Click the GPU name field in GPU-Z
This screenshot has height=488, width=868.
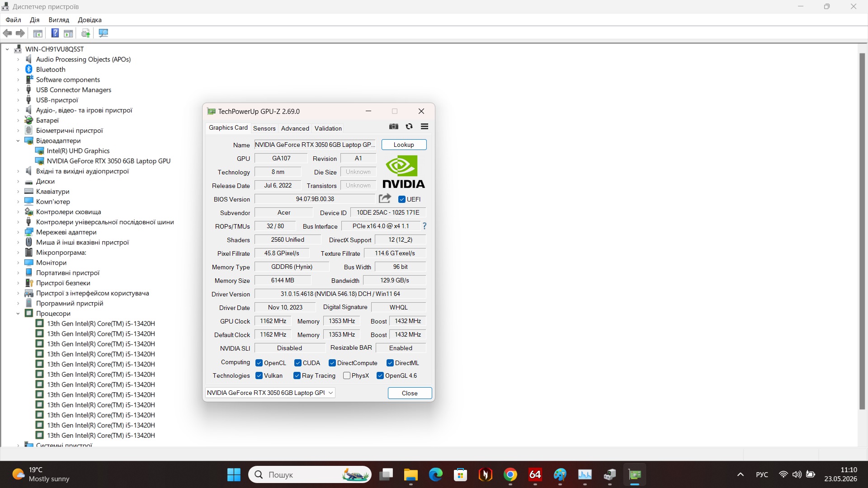pos(315,145)
